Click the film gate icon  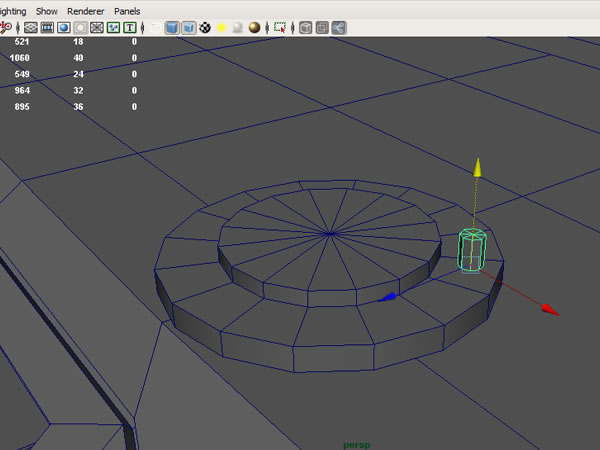coord(48,27)
